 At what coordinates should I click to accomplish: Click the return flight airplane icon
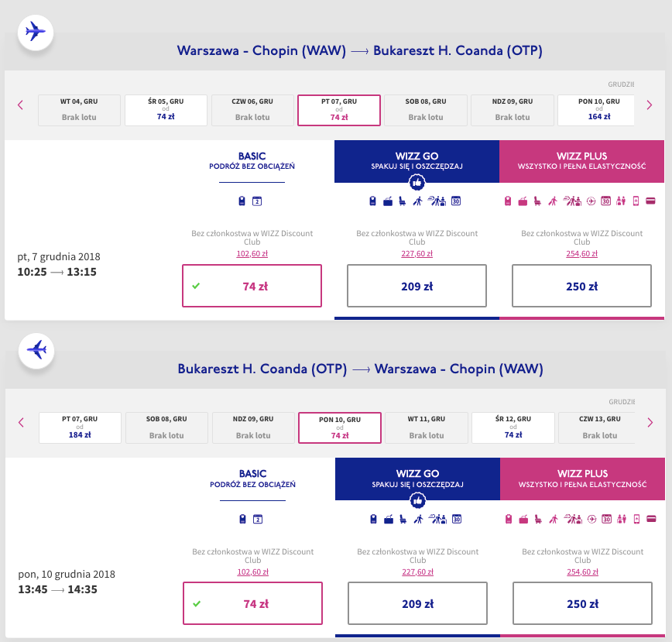click(36, 350)
